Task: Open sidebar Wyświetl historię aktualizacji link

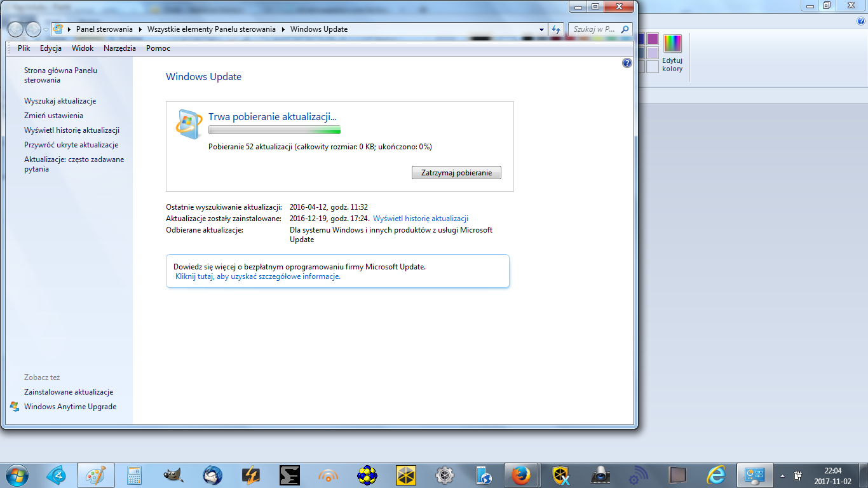Action: click(x=72, y=130)
